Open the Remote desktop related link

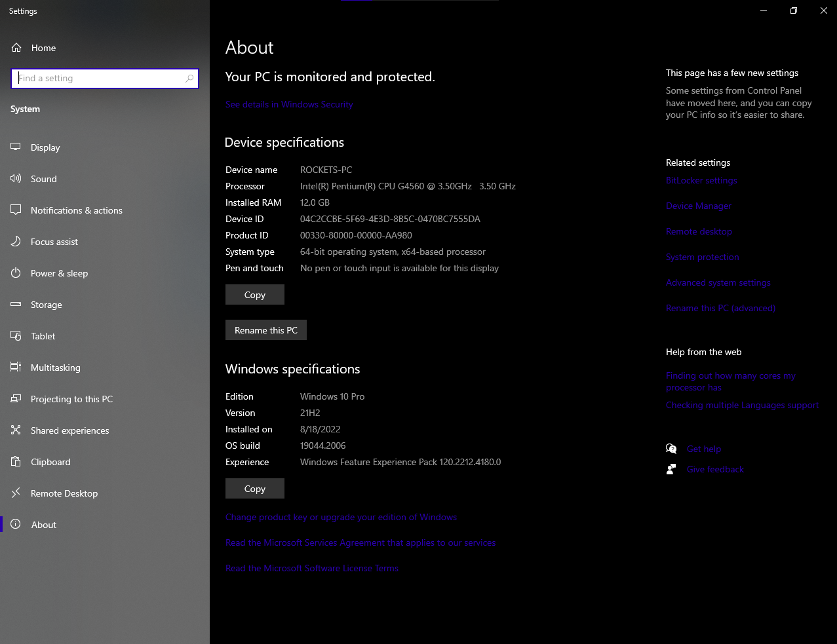(x=699, y=231)
